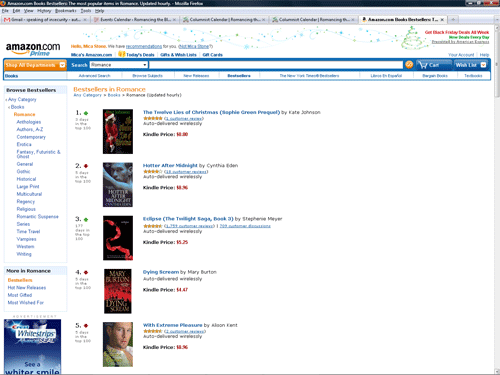The height and width of the screenshot is (375, 500).
Task: Close the Amazon Bestsellers browser tab
Action: tap(442, 20)
